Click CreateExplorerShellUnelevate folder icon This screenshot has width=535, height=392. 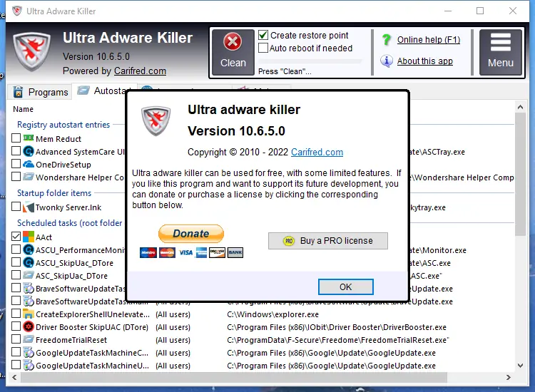[29, 314]
